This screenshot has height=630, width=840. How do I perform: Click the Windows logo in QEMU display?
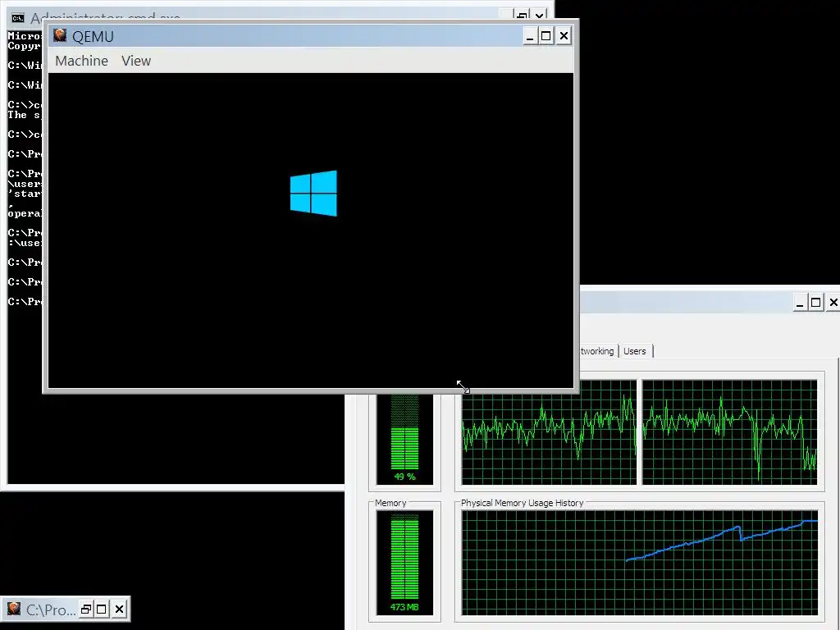313,194
